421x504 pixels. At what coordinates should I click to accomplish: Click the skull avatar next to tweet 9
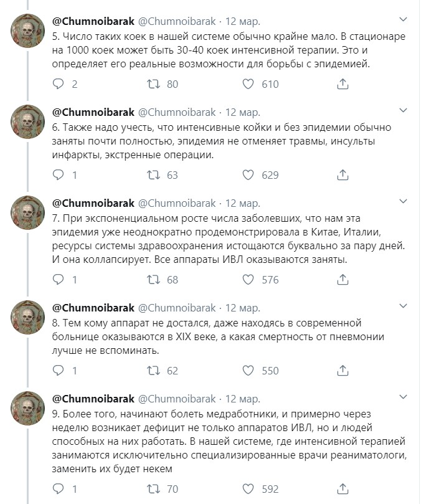point(27,408)
